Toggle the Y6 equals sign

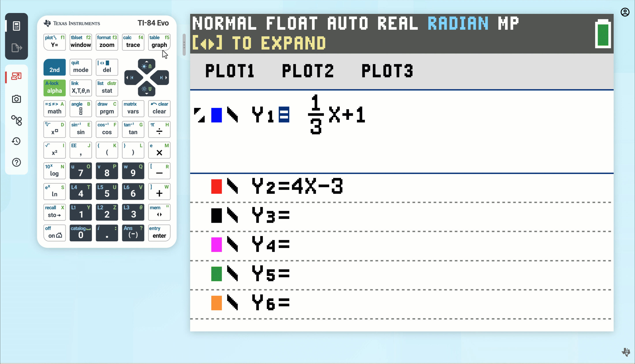(284, 303)
